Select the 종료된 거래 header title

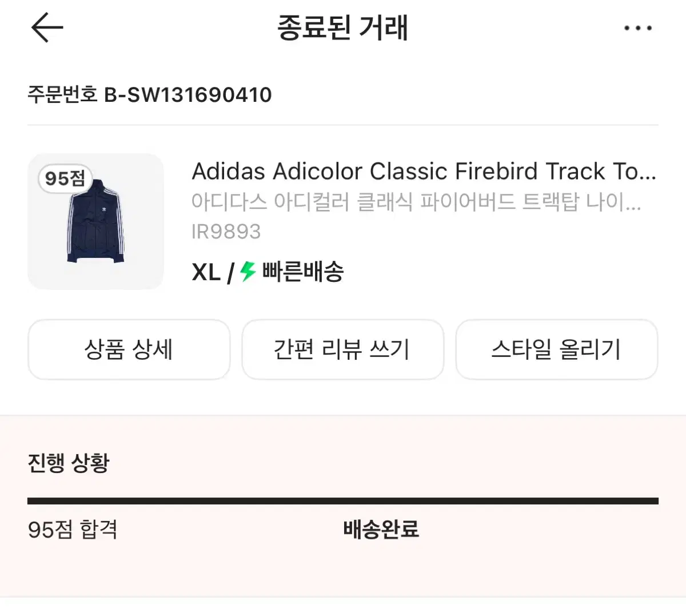pyautogui.click(x=342, y=27)
